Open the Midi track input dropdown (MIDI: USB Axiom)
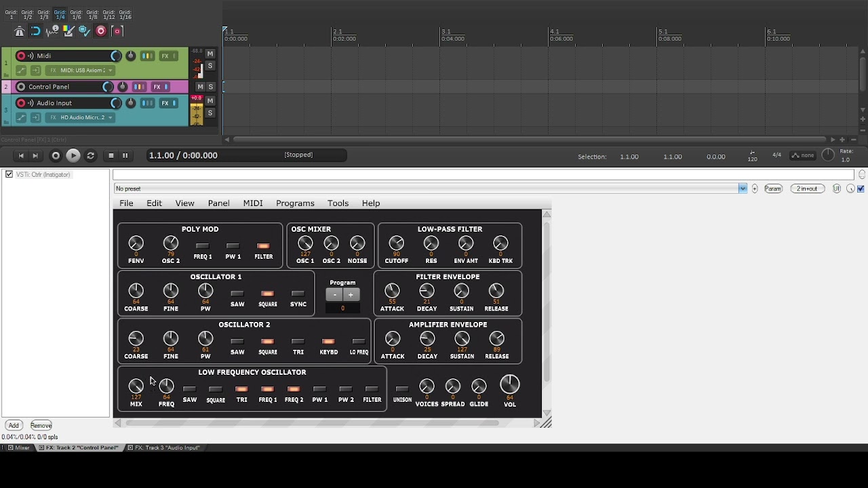The height and width of the screenshot is (488, 868). click(81, 70)
